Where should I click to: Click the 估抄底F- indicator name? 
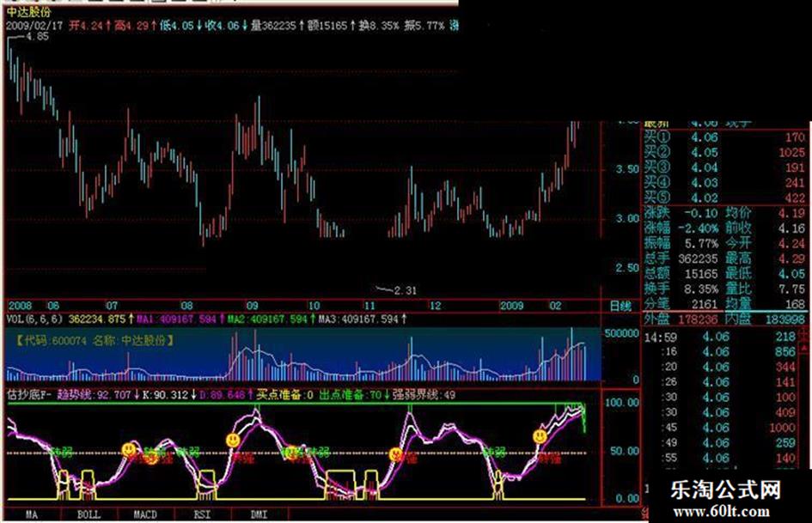coord(29,395)
